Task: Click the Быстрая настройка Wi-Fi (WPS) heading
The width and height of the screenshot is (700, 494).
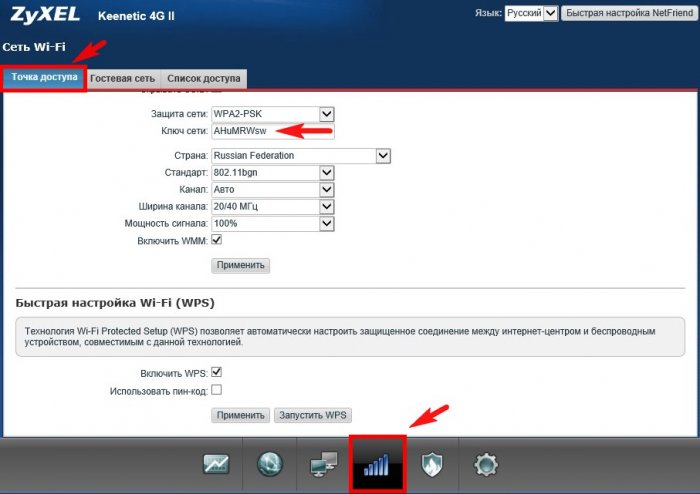Action: tap(115, 303)
